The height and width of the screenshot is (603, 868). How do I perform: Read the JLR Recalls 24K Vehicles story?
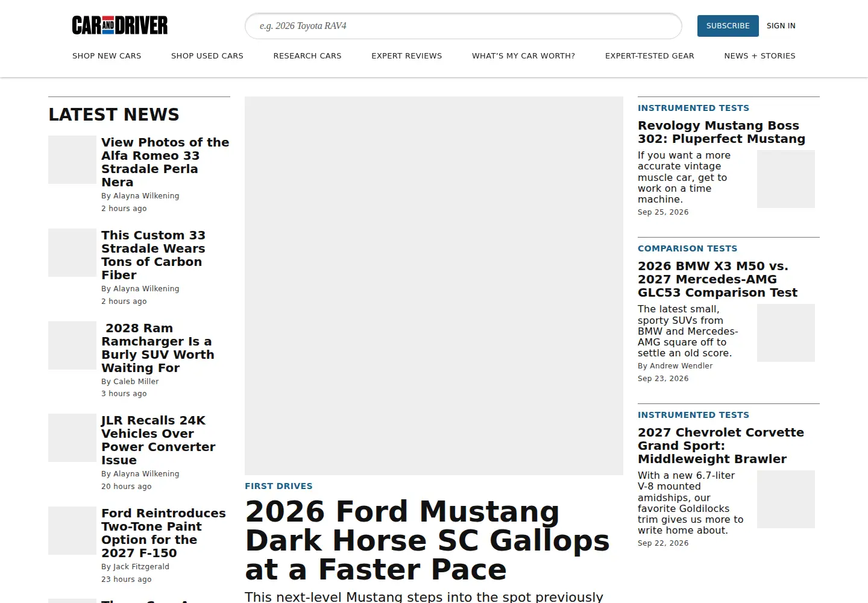[158, 440]
